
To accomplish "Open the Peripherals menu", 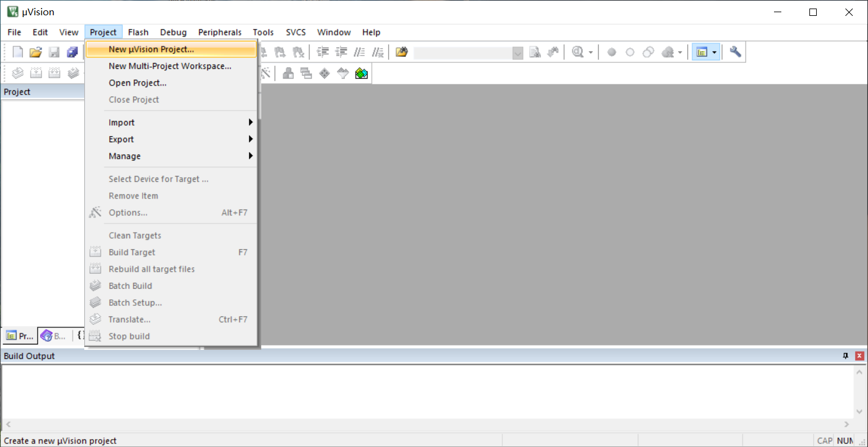I will 220,32.
